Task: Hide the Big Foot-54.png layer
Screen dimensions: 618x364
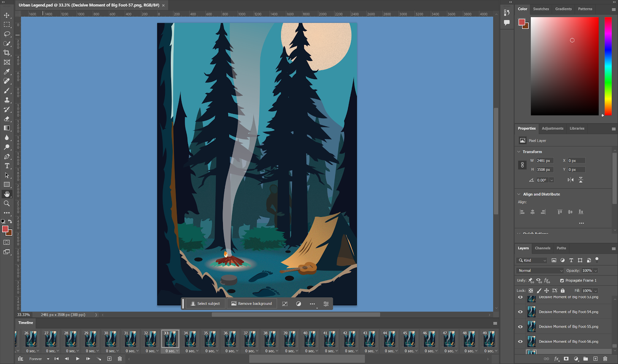Action: pyautogui.click(x=520, y=312)
